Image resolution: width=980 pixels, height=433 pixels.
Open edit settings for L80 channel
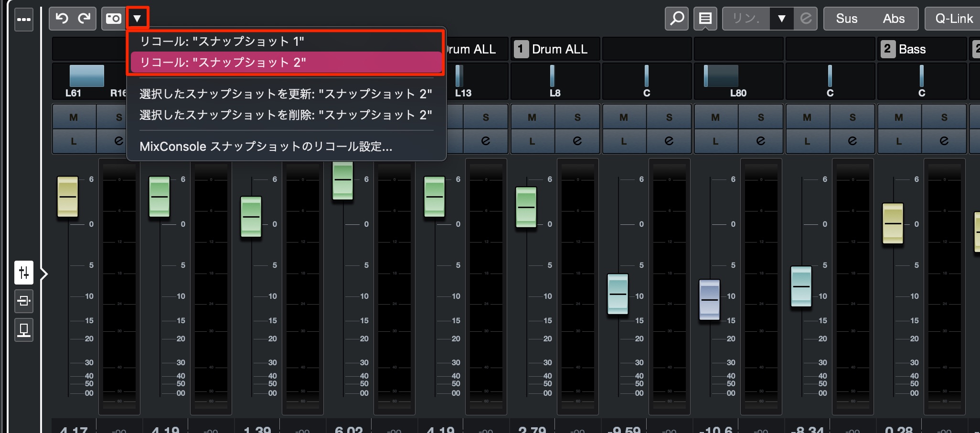click(x=761, y=141)
